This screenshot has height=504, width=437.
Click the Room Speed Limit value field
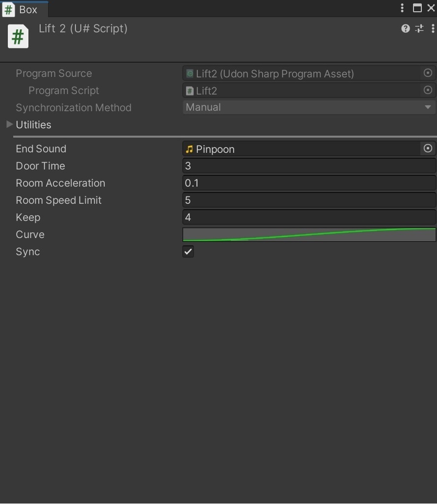pos(309,200)
